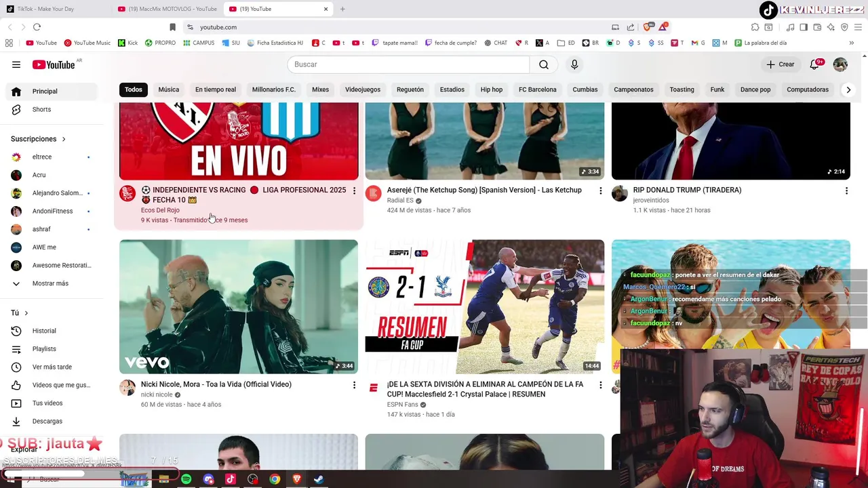Open a new browser tab
Viewport: 868px width, 488px height.
342,9
